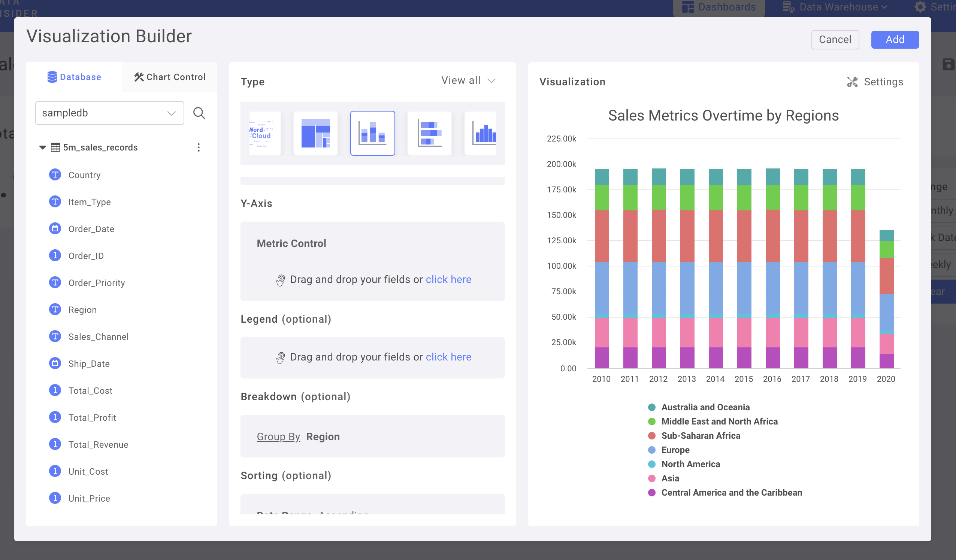Open 5m_sales_records three-dot options menu

click(x=199, y=147)
